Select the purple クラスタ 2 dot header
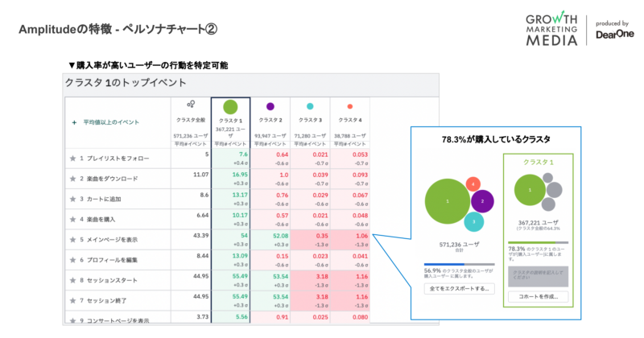 coord(270,106)
